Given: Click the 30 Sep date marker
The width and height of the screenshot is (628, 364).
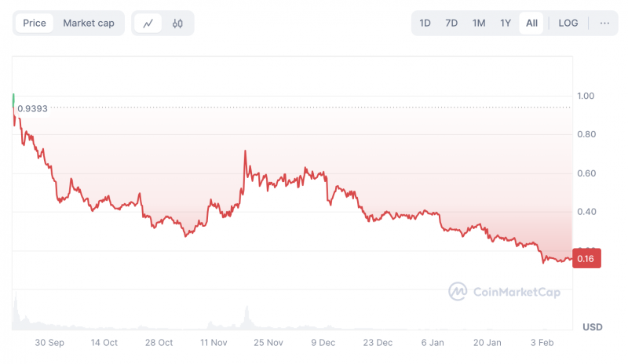Looking at the screenshot, I should click(49, 343).
